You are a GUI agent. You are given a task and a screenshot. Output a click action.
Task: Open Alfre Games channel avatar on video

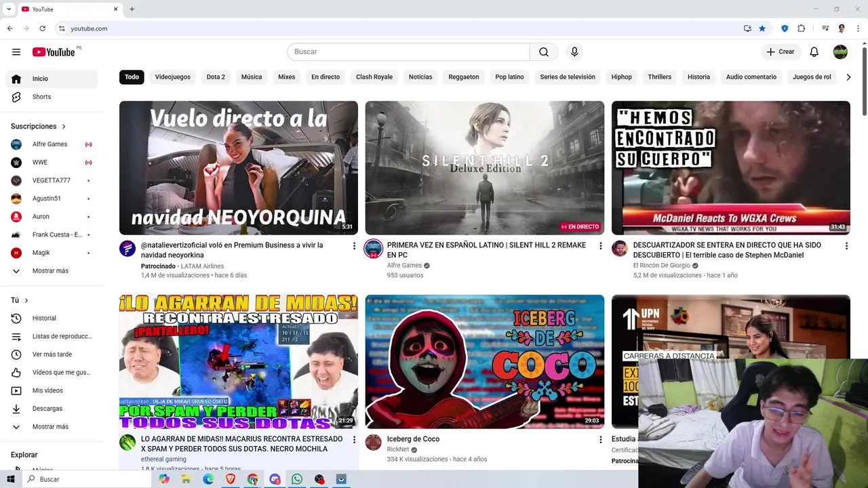pyautogui.click(x=374, y=249)
